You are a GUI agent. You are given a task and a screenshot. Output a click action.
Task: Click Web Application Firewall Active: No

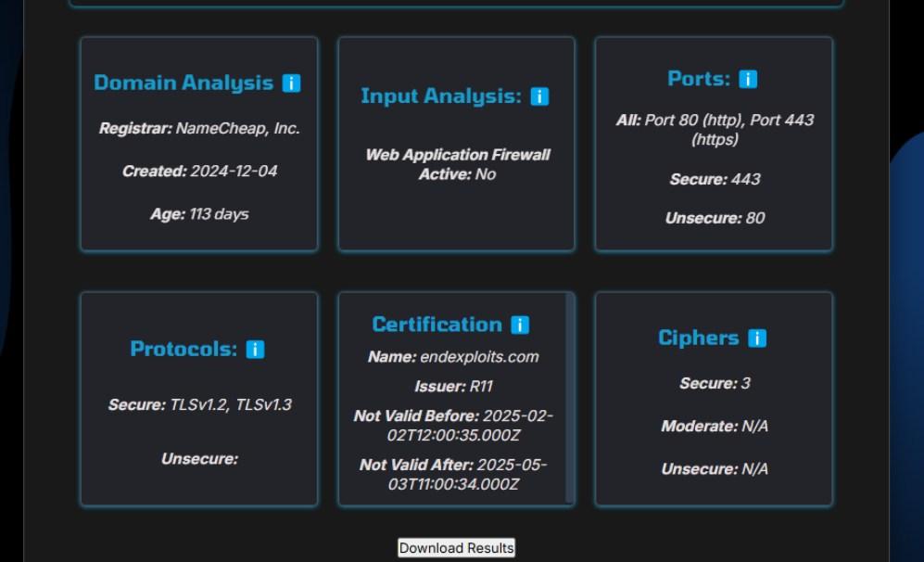pos(457,164)
